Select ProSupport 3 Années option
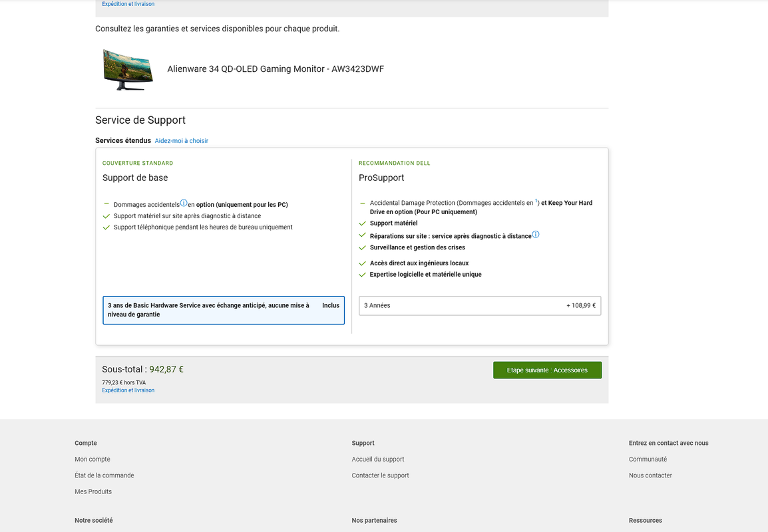 [x=480, y=305]
